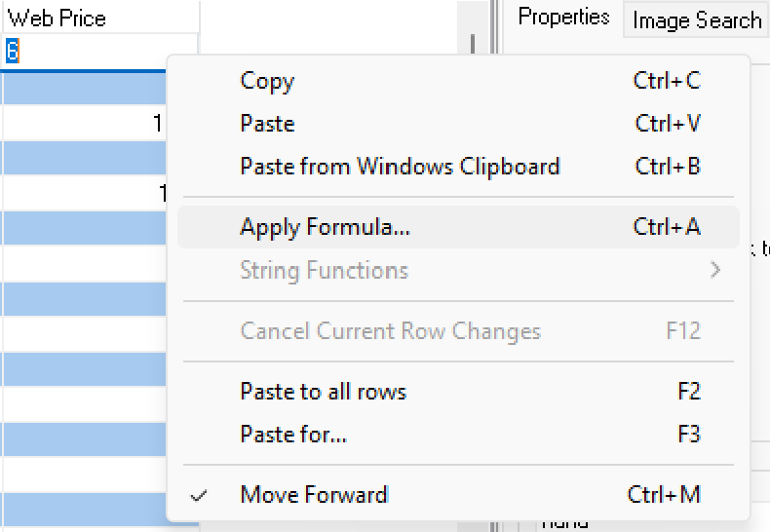770x532 pixels.
Task: Click the plain Paste menu entry
Action: pyautogui.click(x=267, y=124)
